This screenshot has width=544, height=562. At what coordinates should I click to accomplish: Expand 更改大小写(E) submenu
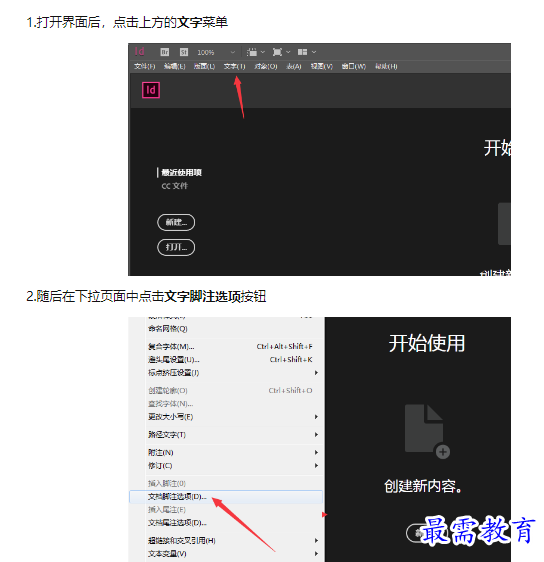[x=226, y=416]
